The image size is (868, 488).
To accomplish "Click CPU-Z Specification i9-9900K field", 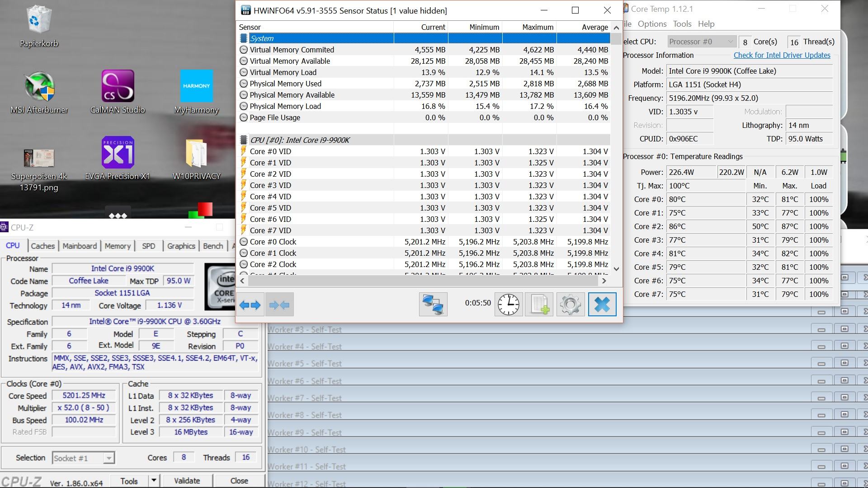I will point(155,322).
